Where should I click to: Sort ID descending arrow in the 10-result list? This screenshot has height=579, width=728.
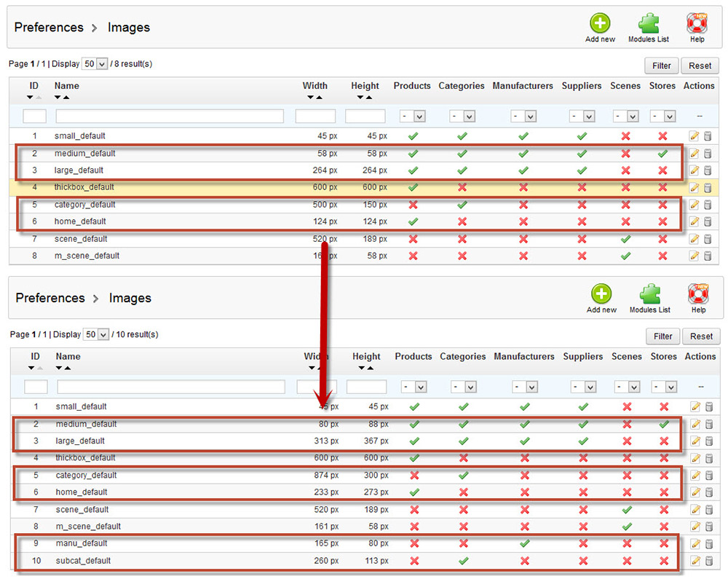[31, 369]
